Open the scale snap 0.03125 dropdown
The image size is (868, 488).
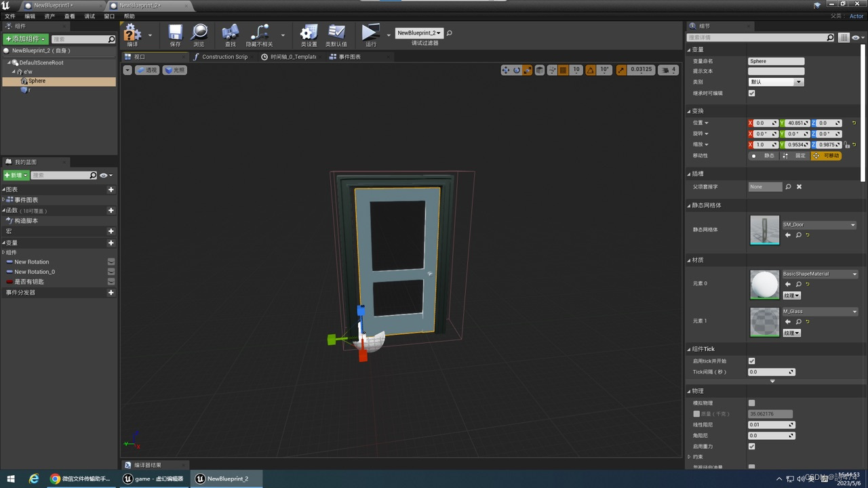tap(642, 70)
